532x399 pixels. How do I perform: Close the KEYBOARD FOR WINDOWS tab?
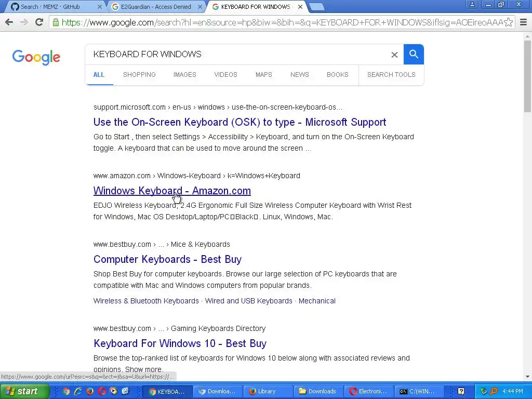[x=300, y=7]
